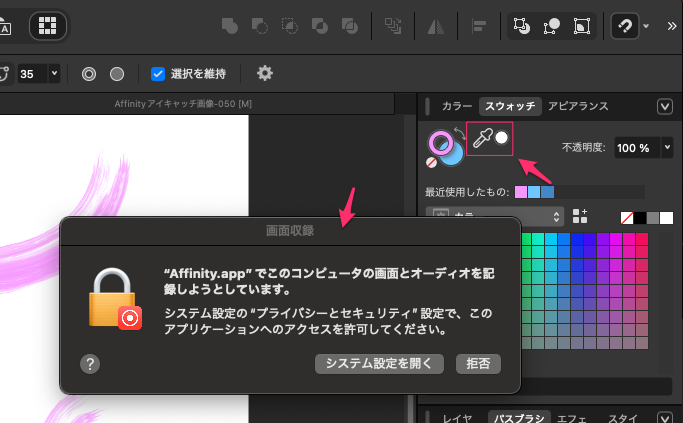Select the ring-shaped mode toggle button

pos(88,73)
